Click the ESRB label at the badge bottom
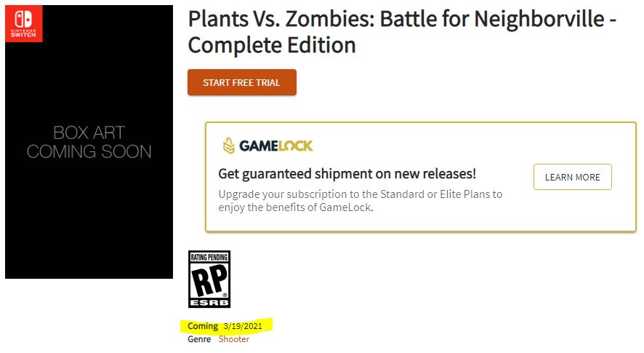 click(209, 301)
